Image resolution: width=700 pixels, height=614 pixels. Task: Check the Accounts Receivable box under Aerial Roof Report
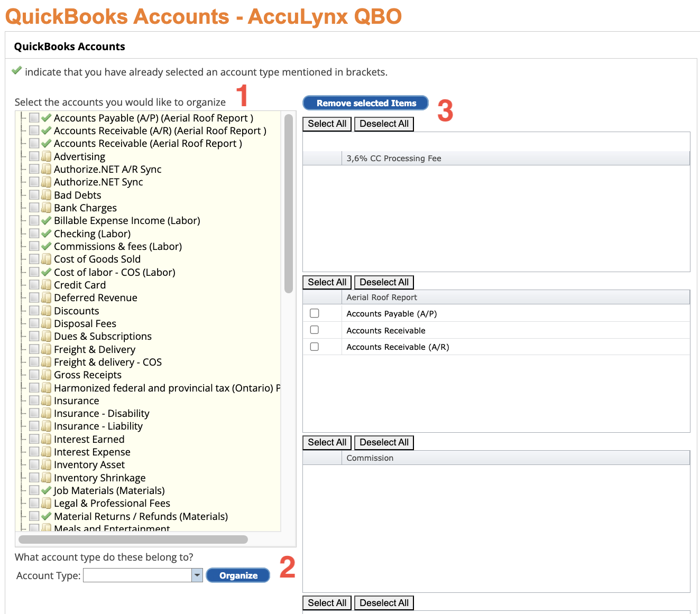tap(315, 330)
